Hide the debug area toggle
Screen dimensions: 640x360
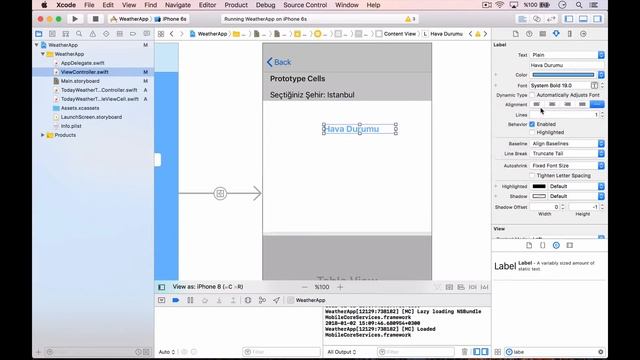pyautogui.click(x=583, y=19)
